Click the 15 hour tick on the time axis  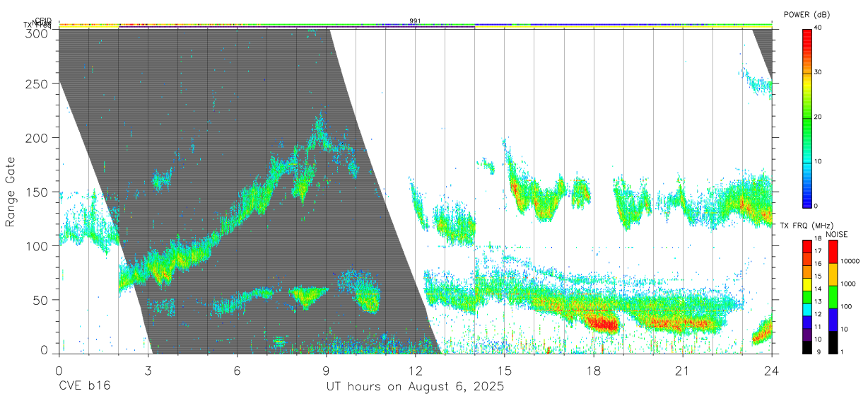click(x=505, y=371)
